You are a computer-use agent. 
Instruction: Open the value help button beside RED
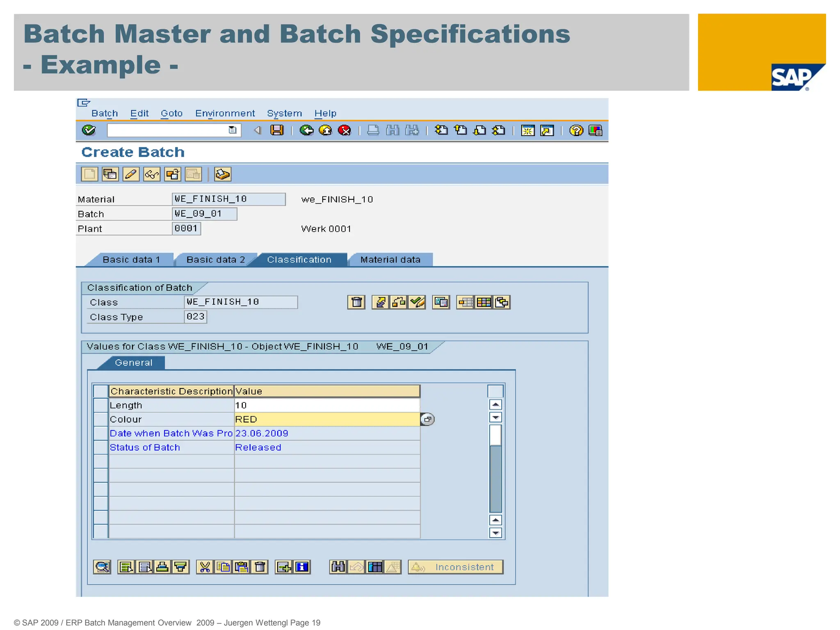427,419
